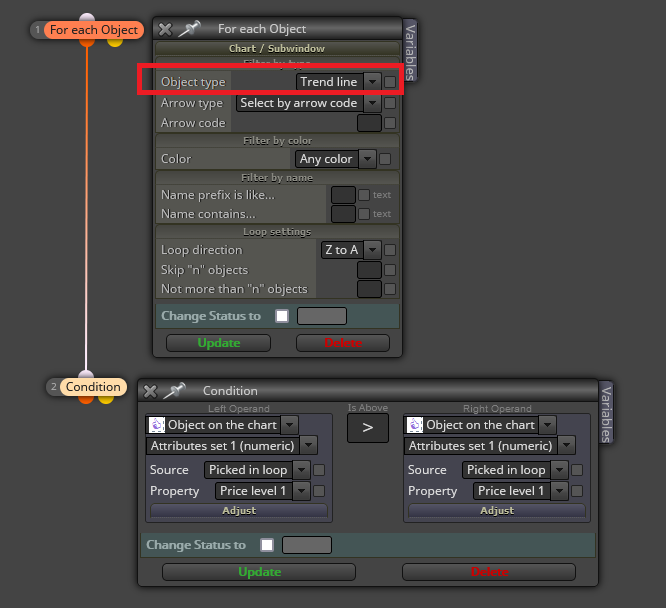
Task: Open the Loop direction dropdown
Action: (351, 250)
